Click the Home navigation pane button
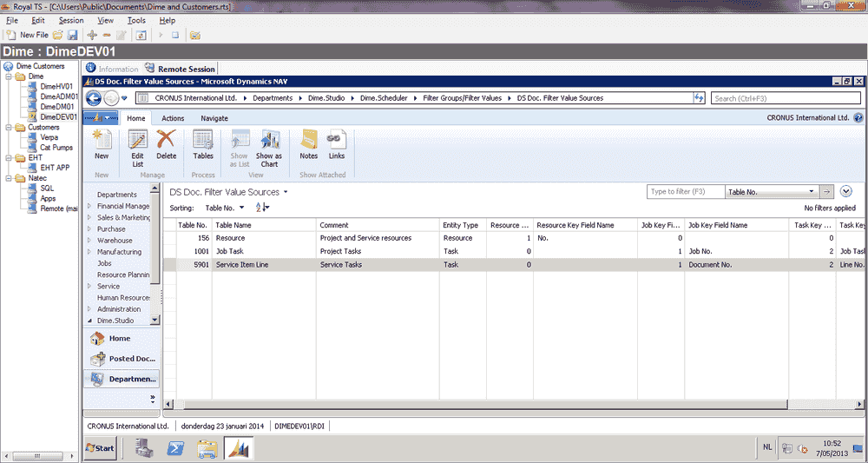The height and width of the screenshot is (463, 868). [122, 339]
